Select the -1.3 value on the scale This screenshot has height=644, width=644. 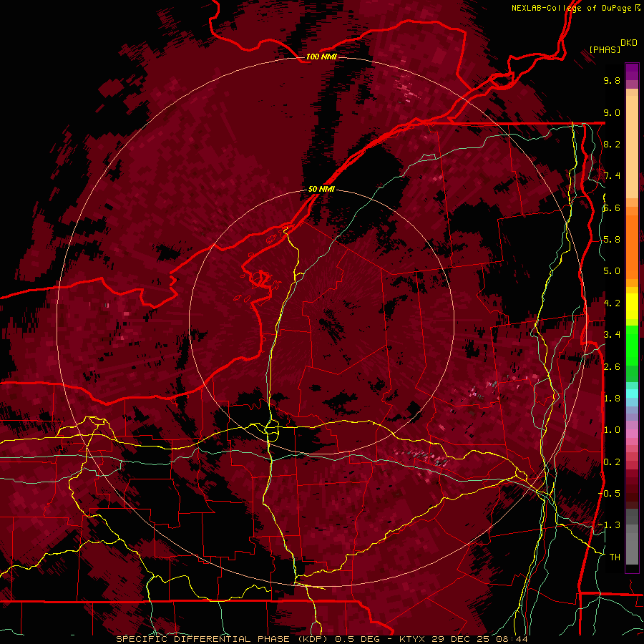coord(610,525)
